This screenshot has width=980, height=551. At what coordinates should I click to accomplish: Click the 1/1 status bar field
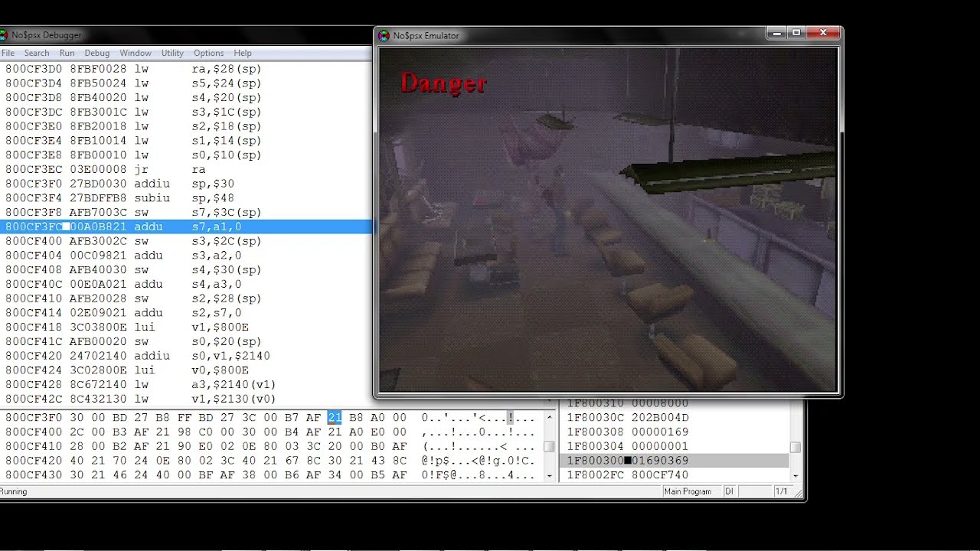[x=781, y=491]
